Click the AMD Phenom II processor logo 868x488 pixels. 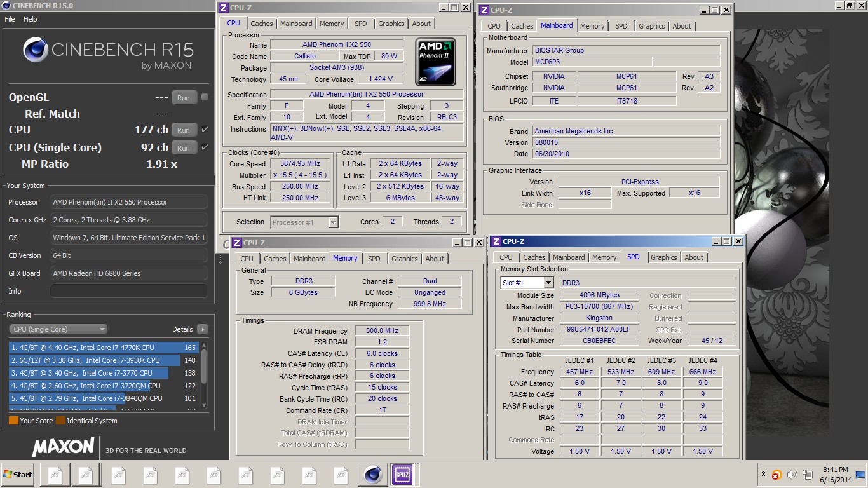[x=436, y=62]
